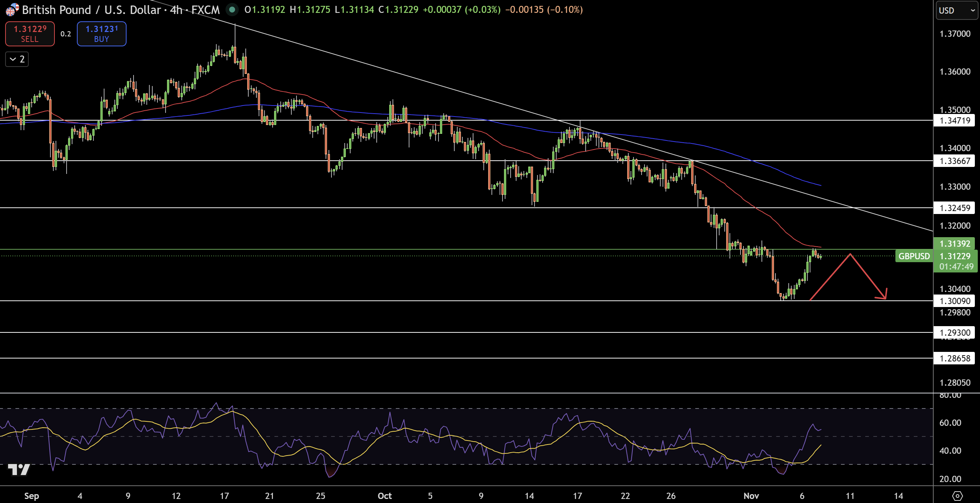
Task: Click the TradingView logo watermark
Action: [20, 470]
